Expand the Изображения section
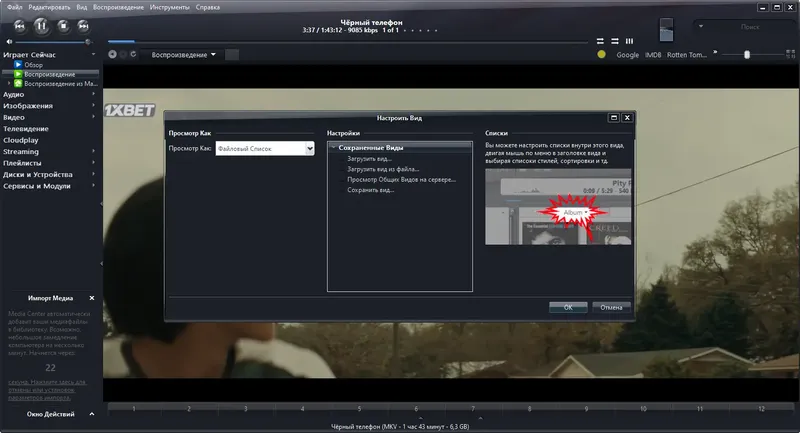 tap(93, 105)
